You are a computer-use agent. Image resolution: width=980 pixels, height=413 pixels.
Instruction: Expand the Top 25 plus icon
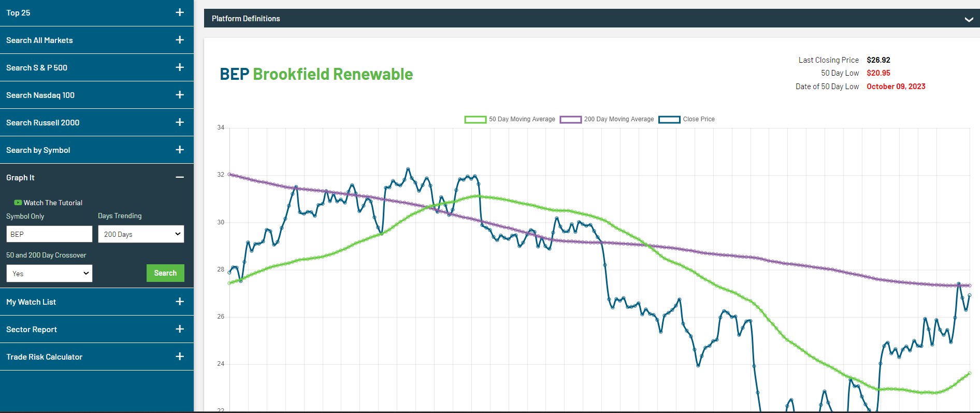coord(180,12)
